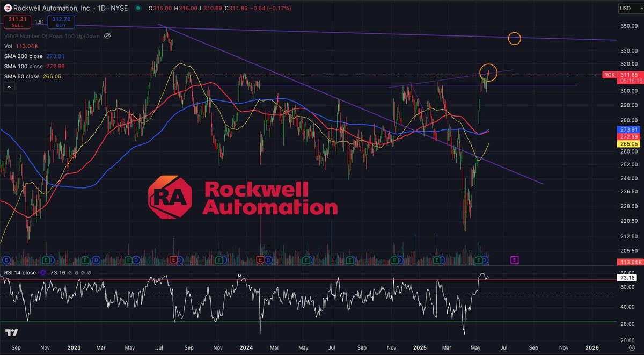Click the 2026 label on time axis

click(592, 347)
